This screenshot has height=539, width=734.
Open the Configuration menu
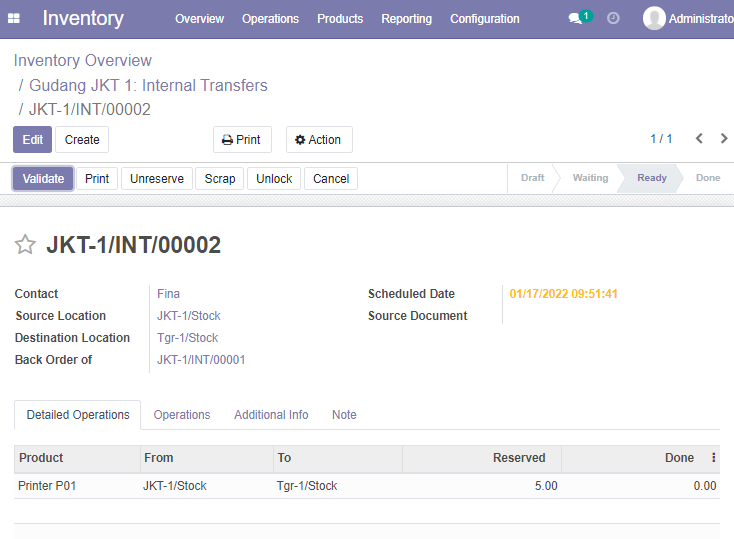(484, 19)
